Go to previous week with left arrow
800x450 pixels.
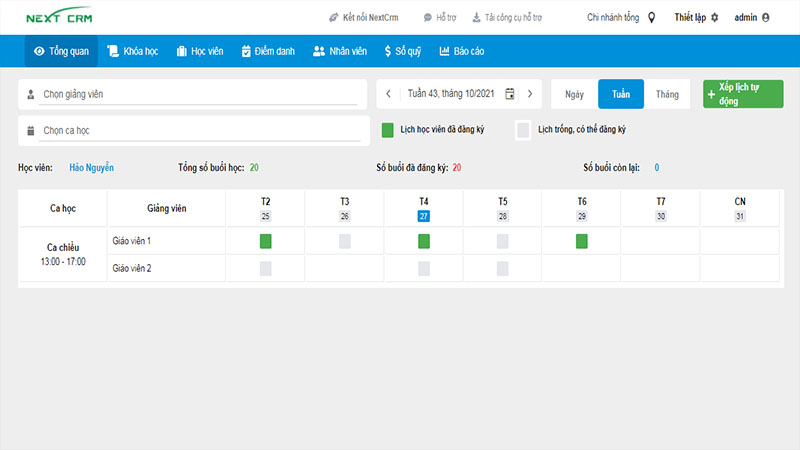tap(389, 94)
